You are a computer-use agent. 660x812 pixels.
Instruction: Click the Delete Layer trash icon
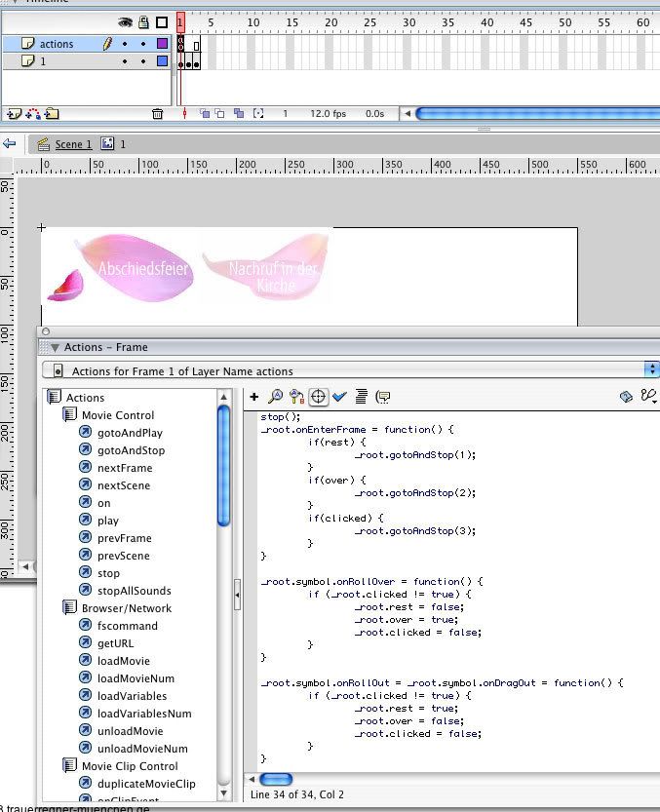[158, 114]
